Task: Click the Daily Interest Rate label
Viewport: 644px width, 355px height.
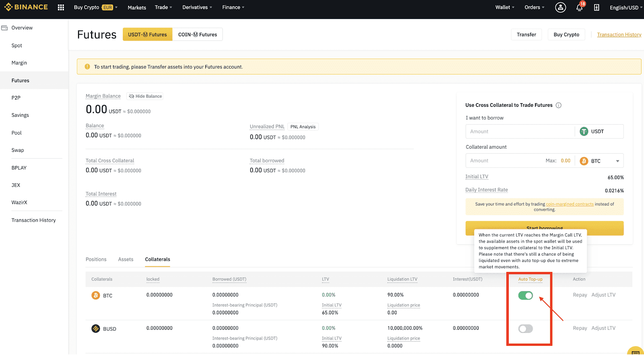Action: point(487,190)
